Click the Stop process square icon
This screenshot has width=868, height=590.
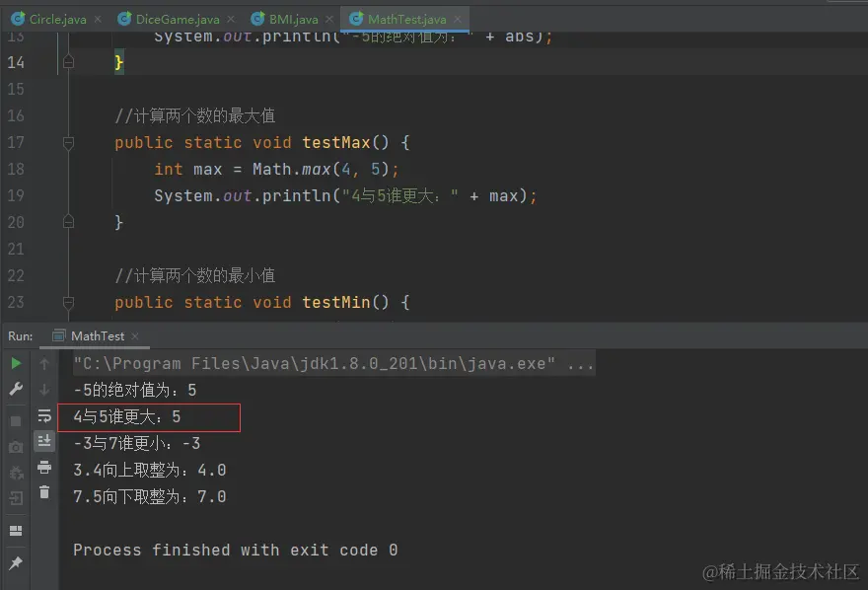pyautogui.click(x=16, y=421)
